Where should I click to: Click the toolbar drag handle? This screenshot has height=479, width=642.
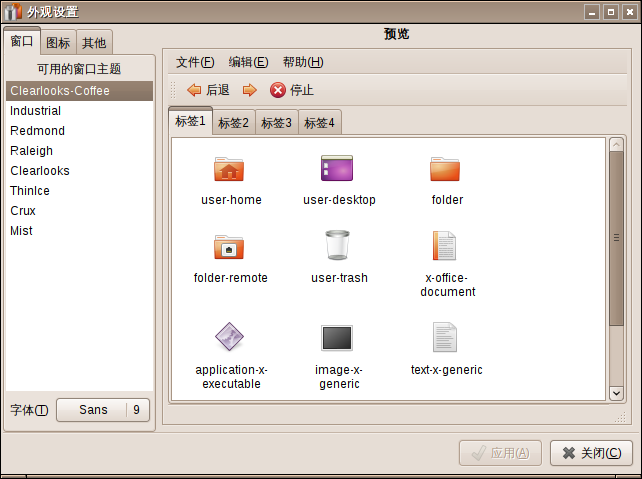click(173, 90)
